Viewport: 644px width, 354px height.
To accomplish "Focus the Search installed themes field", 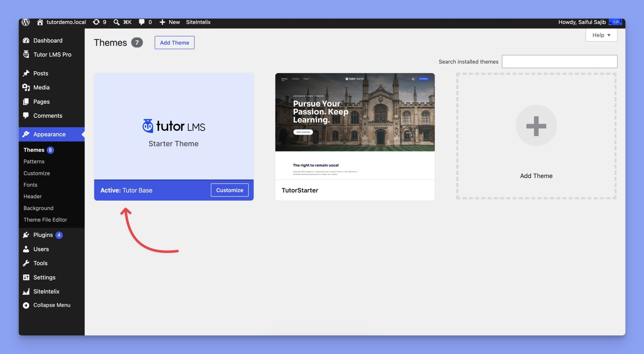I will (x=559, y=62).
